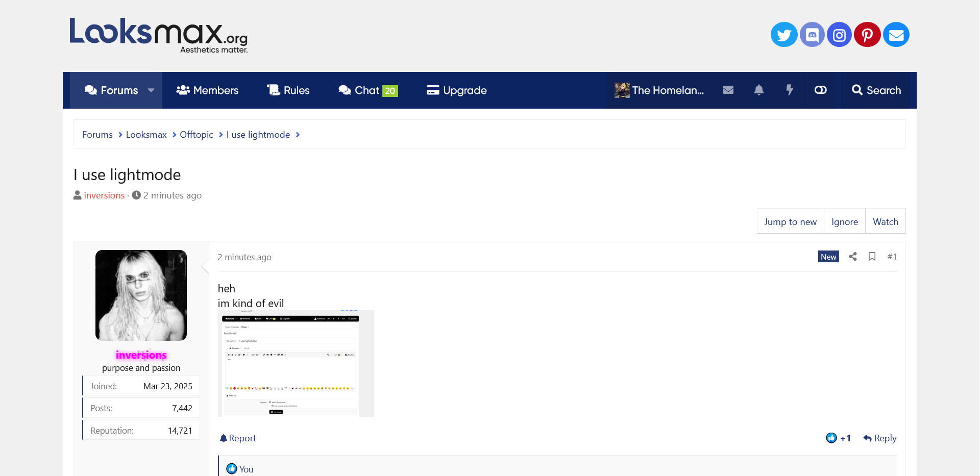Click the Ignore thread button
The height and width of the screenshot is (476, 980).
coord(845,221)
